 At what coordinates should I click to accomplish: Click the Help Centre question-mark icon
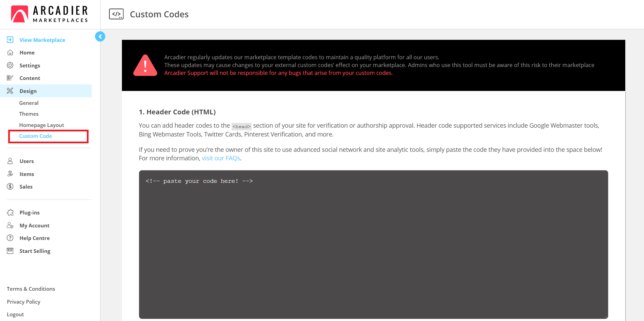click(10, 238)
